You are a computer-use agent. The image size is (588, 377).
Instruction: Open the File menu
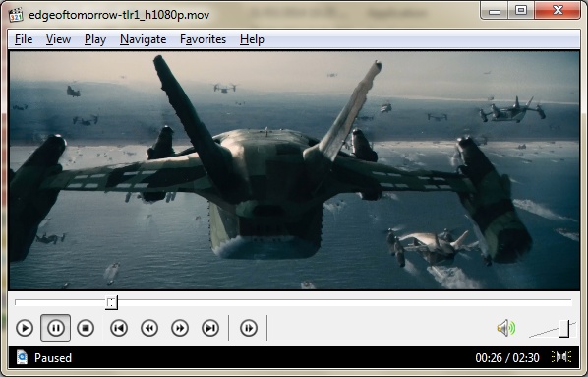(24, 39)
